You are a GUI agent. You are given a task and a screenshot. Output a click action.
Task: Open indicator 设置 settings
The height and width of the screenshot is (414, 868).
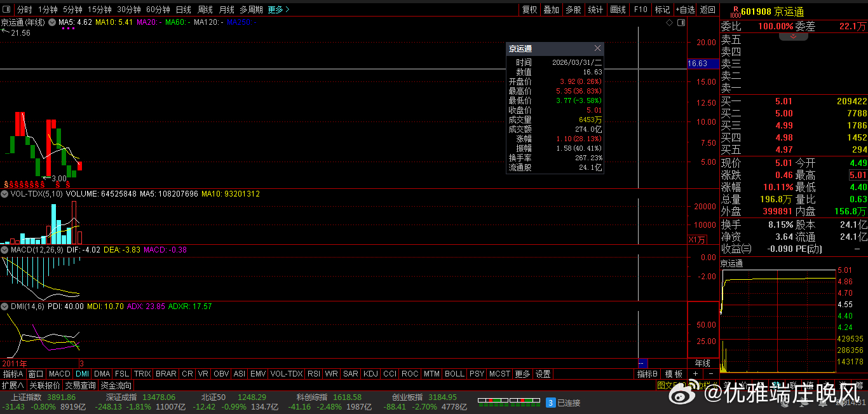(x=543, y=374)
